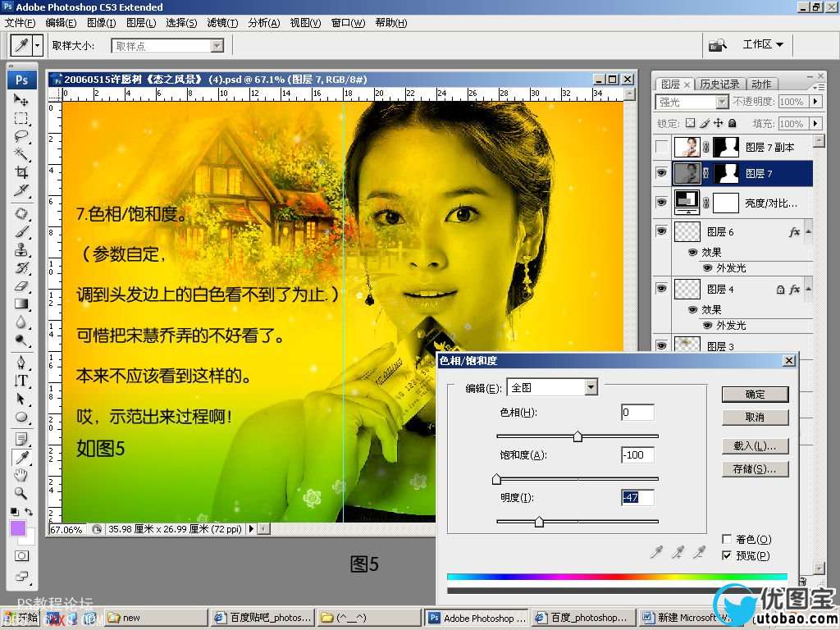Open the 取样大小 sample size dropdown

[217, 46]
